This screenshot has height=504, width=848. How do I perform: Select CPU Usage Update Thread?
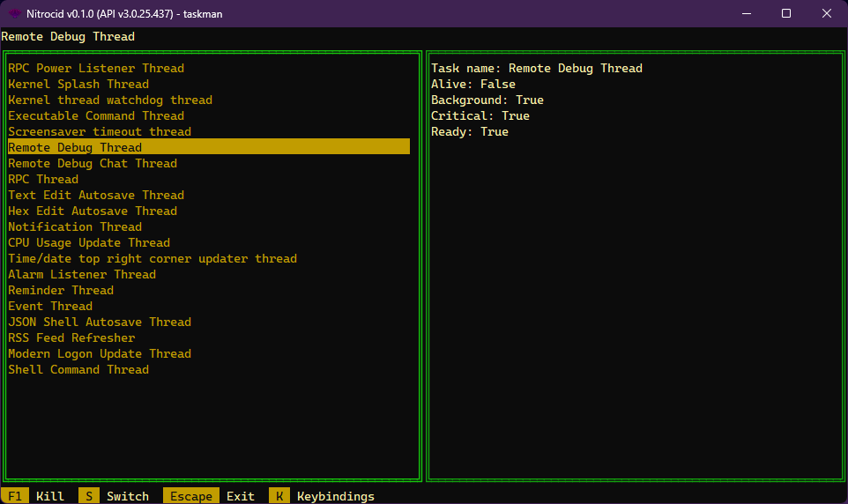pos(89,242)
